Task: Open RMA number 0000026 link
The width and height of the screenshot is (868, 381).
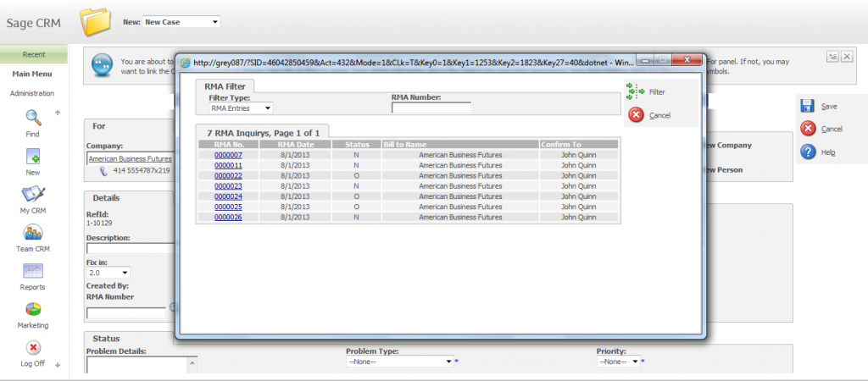Action: tap(228, 218)
